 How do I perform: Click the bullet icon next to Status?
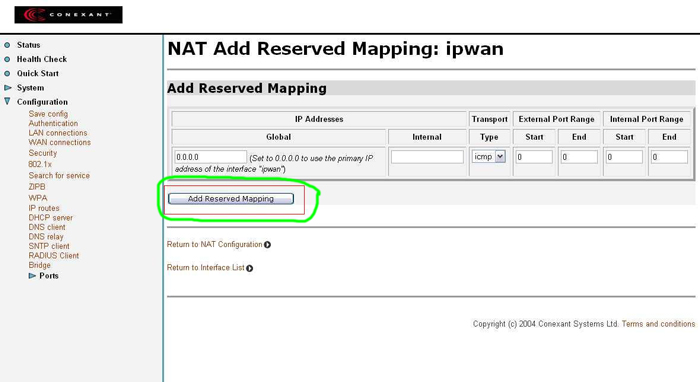[7, 45]
